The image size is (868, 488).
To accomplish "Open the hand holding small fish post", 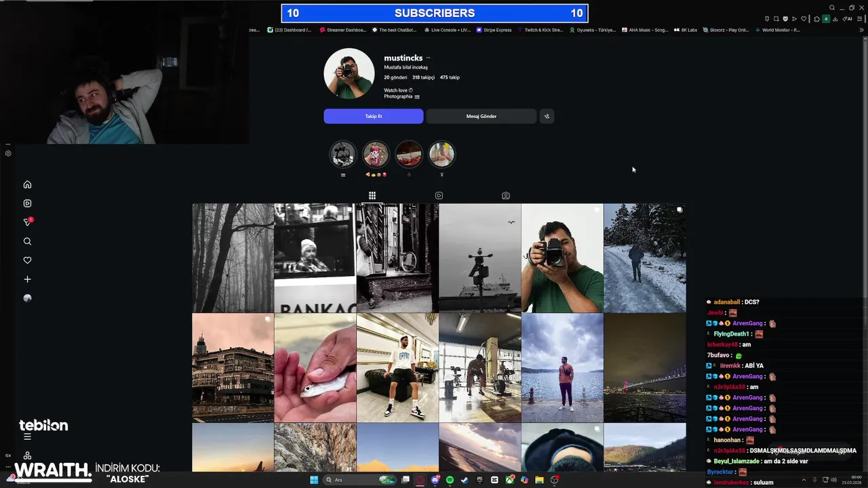I will (x=315, y=367).
